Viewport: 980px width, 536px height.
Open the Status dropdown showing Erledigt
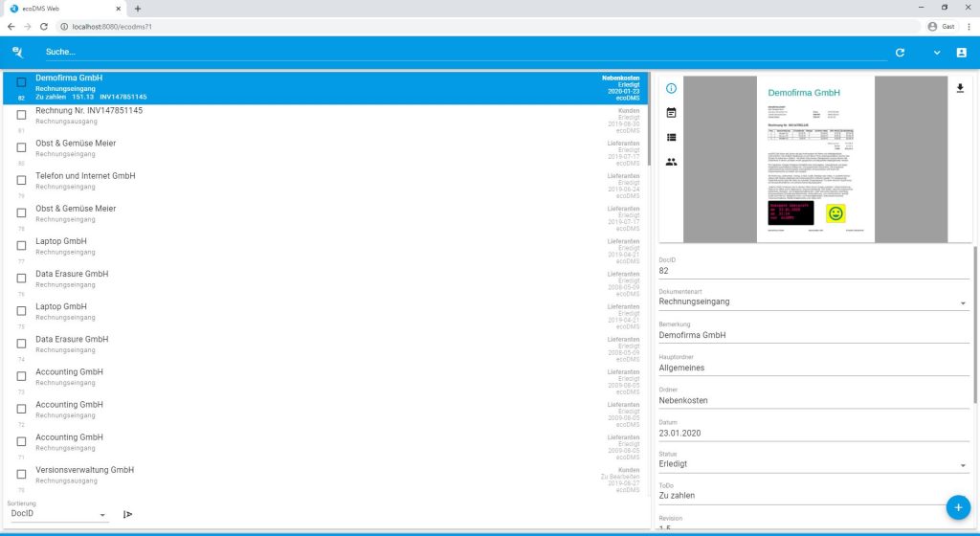click(963, 466)
